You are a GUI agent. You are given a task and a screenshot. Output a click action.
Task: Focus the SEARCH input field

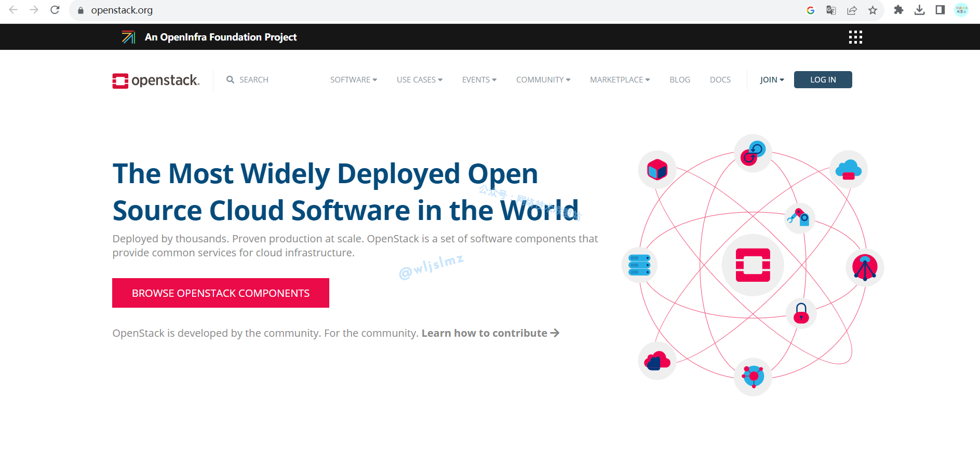pos(254,79)
